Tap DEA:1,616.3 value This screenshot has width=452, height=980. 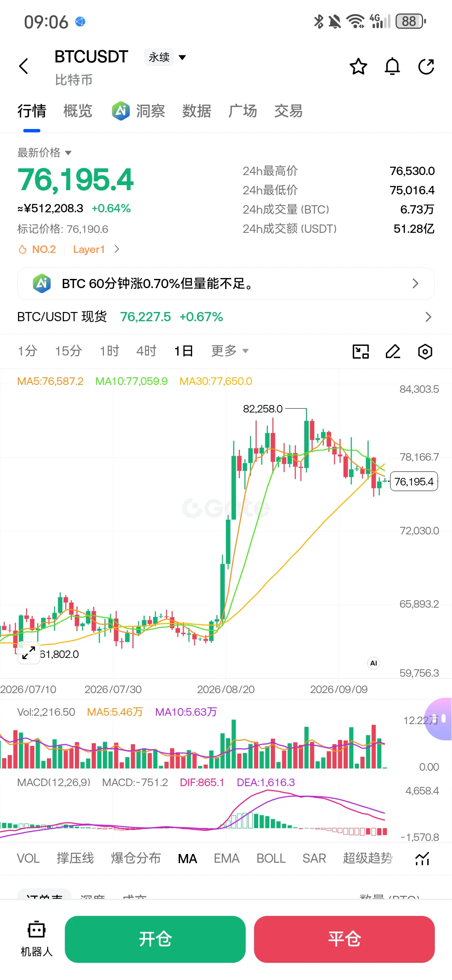click(266, 782)
